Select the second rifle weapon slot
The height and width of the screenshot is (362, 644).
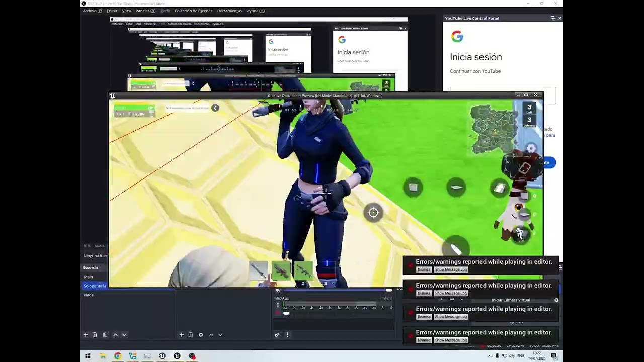click(281, 271)
